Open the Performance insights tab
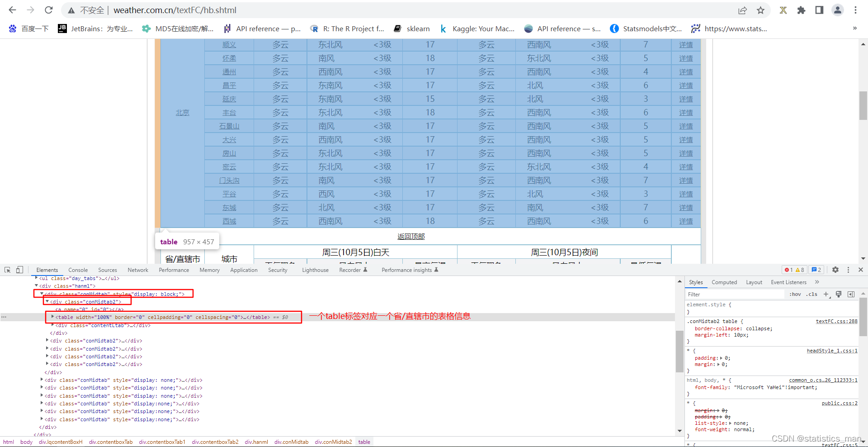Viewport: 868px width, 447px height. pyautogui.click(x=410, y=270)
